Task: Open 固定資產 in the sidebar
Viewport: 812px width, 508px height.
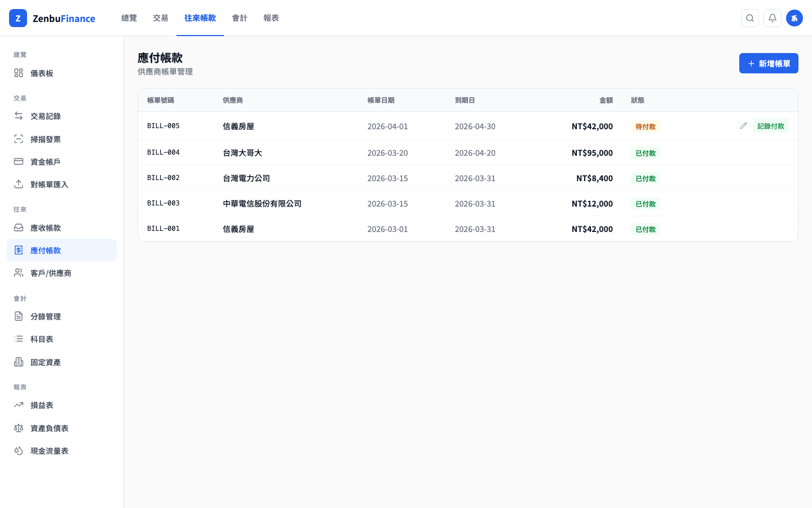Action: (61, 362)
